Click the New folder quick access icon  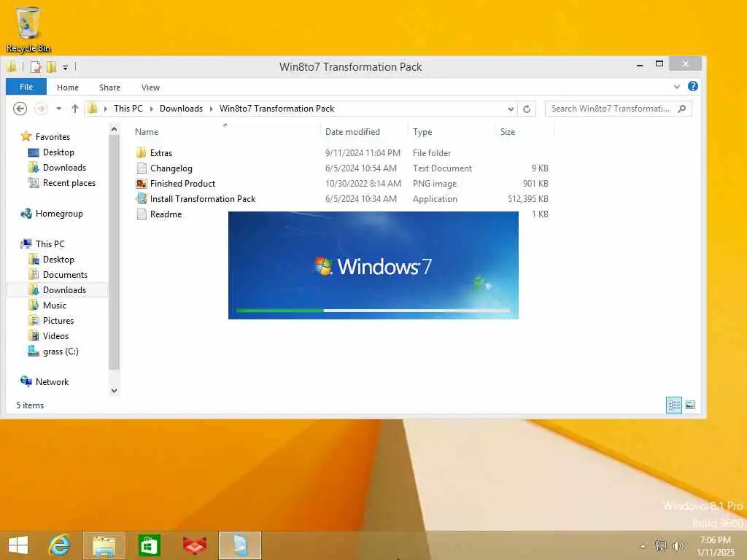52,67
